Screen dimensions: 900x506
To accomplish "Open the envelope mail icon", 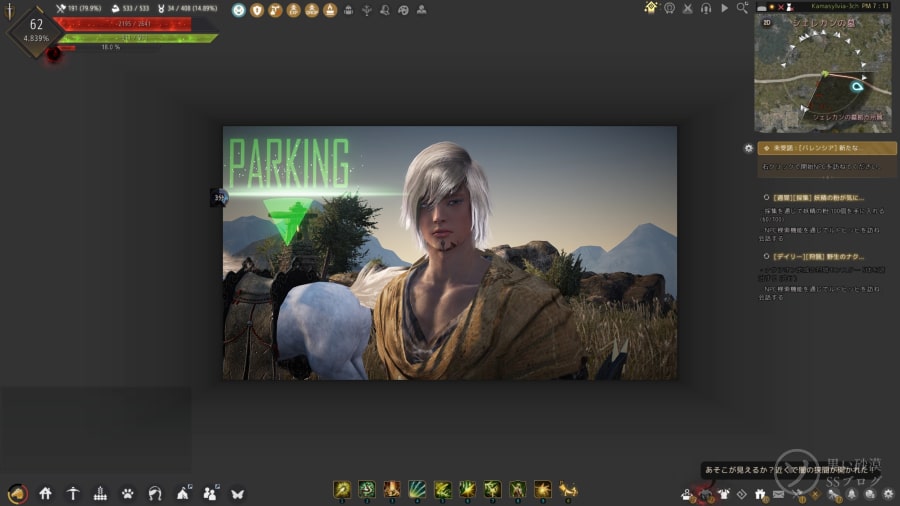I will tap(778, 494).
